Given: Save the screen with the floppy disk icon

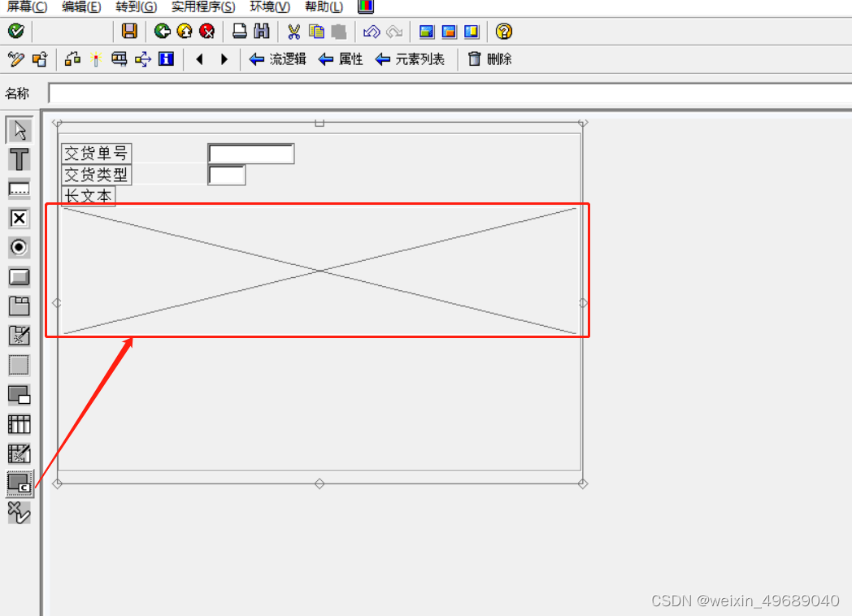Looking at the screenshot, I should 129,31.
